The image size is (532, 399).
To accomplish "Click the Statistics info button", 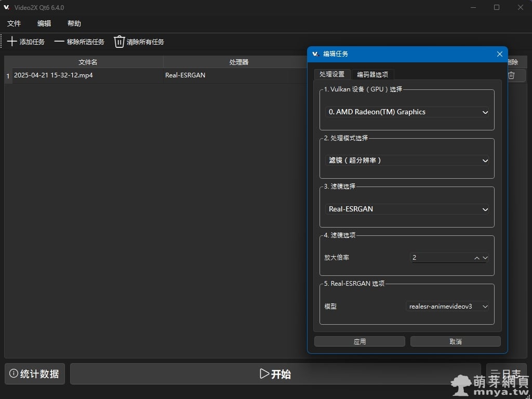I will pyautogui.click(x=35, y=374).
